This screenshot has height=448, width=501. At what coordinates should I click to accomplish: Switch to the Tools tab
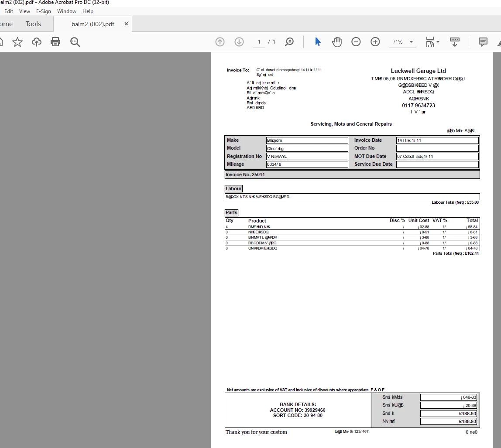click(33, 24)
